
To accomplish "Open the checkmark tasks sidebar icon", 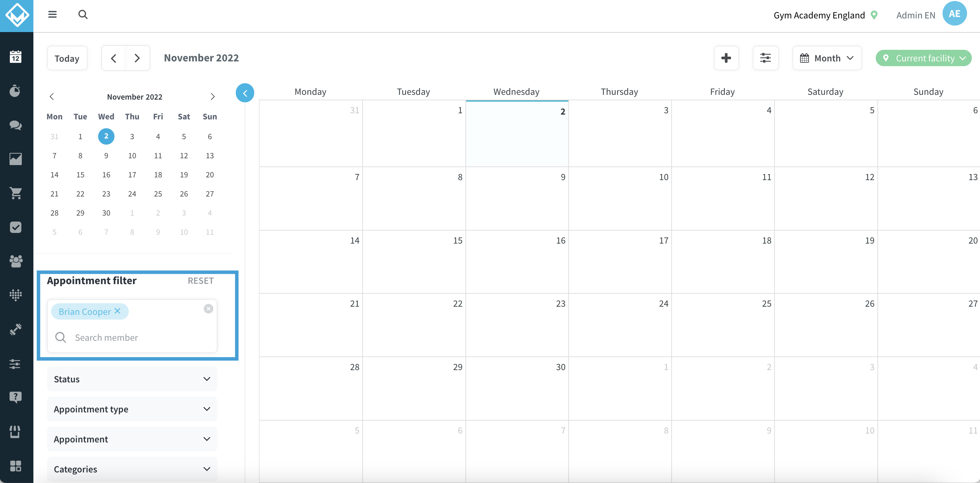I will (x=16, y=228).
